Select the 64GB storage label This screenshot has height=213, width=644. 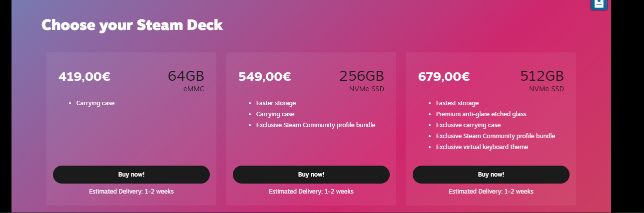[x=186, y=76]
